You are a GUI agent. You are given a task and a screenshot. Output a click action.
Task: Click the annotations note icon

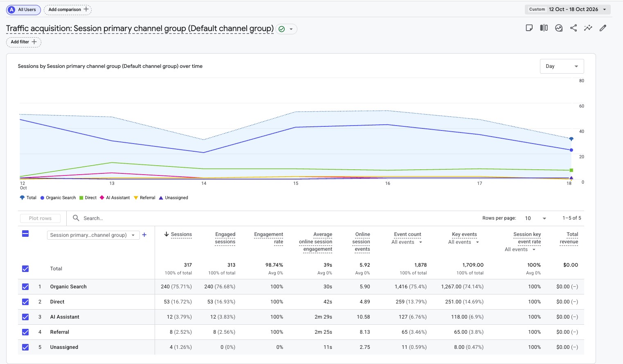[529, 28]
